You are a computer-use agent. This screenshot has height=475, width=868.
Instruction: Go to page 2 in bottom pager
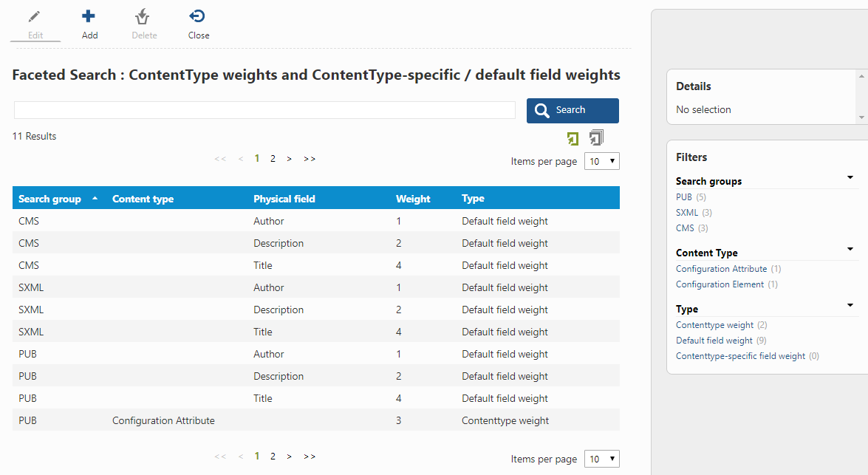273,457
